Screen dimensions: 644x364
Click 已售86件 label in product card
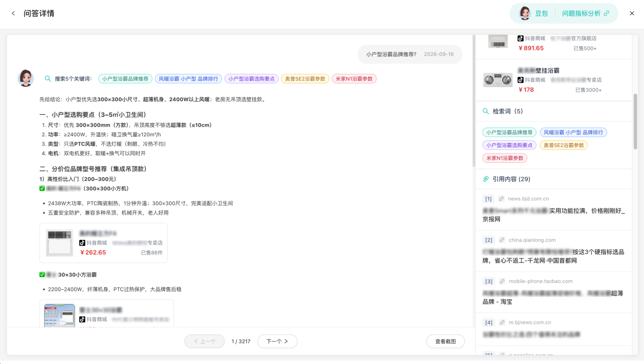coord(152,253)
